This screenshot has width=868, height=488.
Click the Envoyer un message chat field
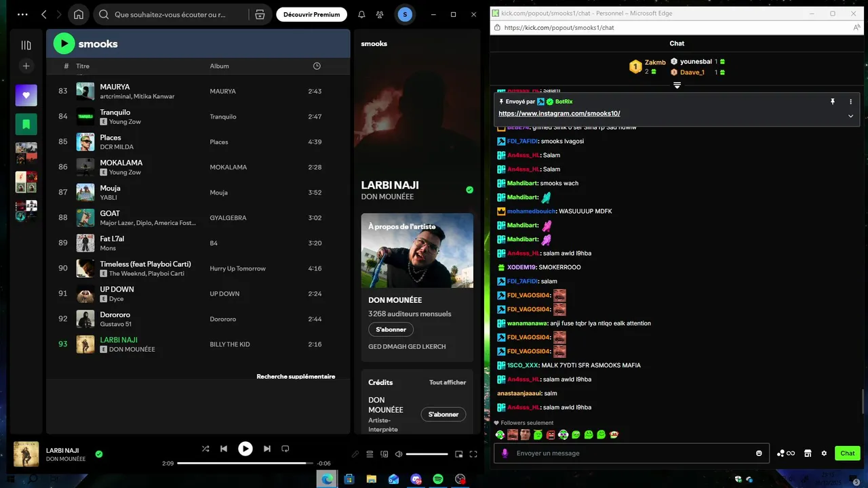click(631, 453)
